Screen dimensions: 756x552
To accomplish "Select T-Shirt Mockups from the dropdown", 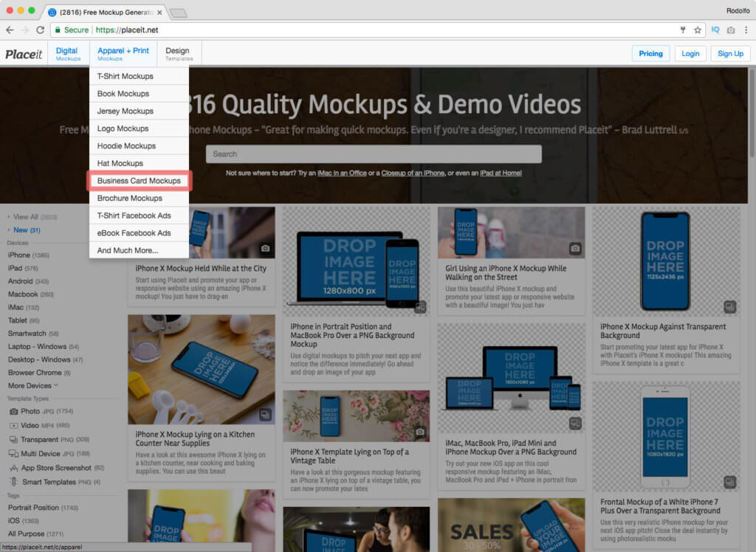I will (139, 76).
